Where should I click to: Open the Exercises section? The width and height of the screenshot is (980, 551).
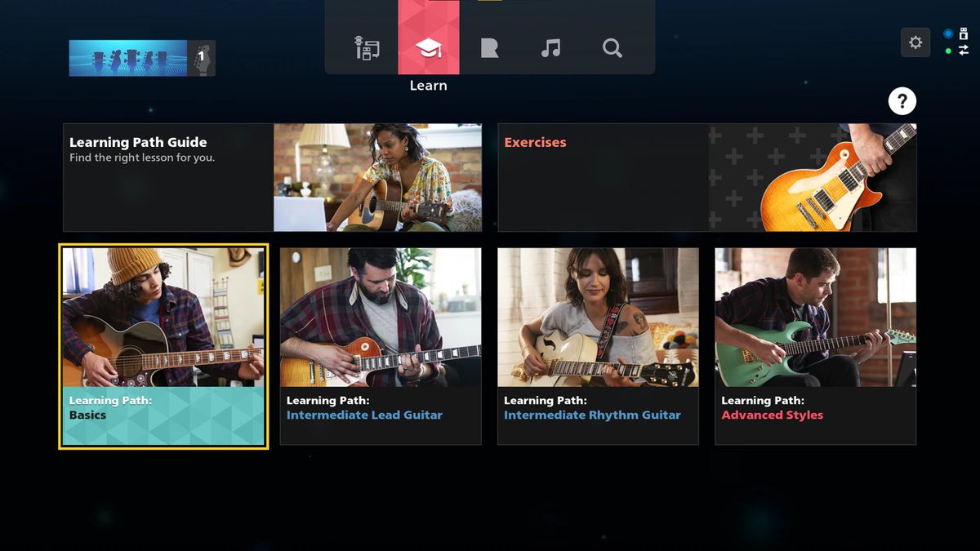(x=706, y=177)
